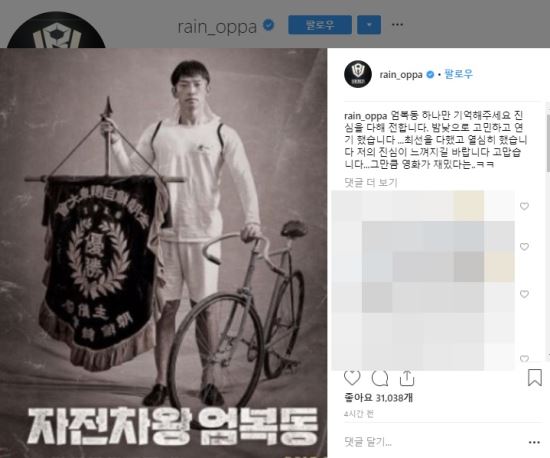Expand the follow suggestions dropdown arrow
Image resolution: width=550 pixels, height=458 pixels.
(x=369, y=25)
